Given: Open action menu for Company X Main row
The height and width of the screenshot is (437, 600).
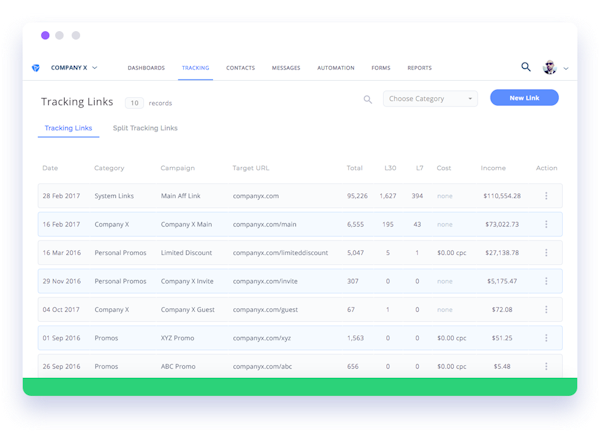Looking at the screenshot, I should click(546, 225).
